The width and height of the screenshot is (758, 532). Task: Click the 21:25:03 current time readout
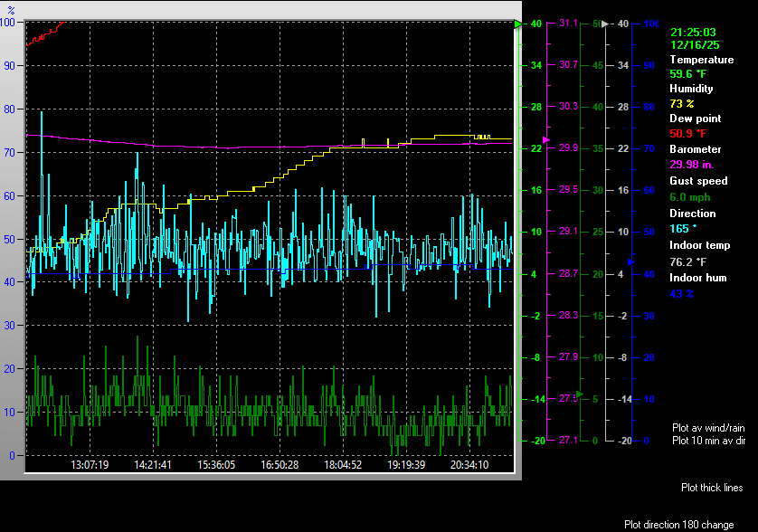692,32
